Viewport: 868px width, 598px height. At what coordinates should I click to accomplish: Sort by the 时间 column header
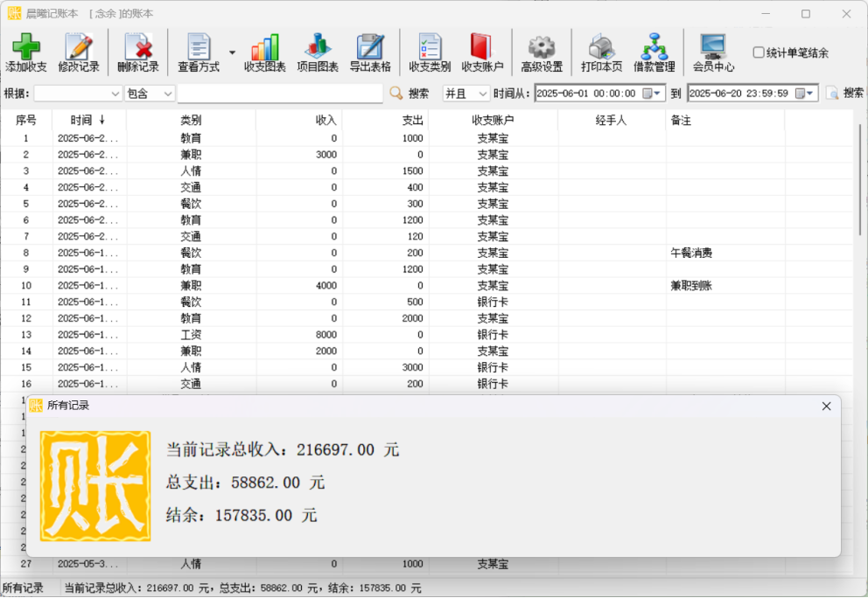[x=88, y=120]
